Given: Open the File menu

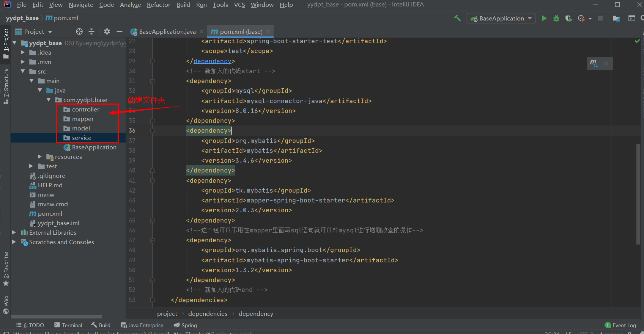Looking at the screenshot, I should (22, 5).
